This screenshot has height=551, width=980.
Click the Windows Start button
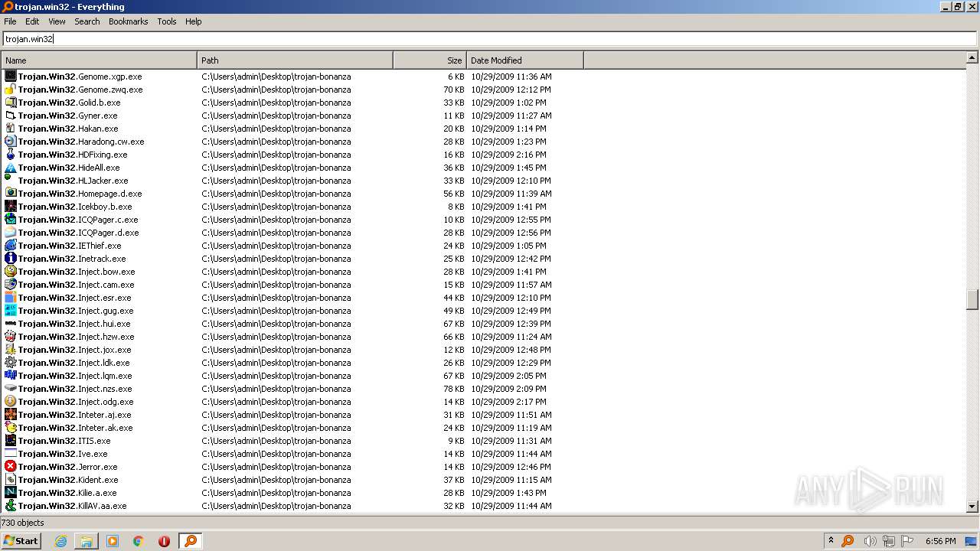pyautogui.click(x=21, y=541)
